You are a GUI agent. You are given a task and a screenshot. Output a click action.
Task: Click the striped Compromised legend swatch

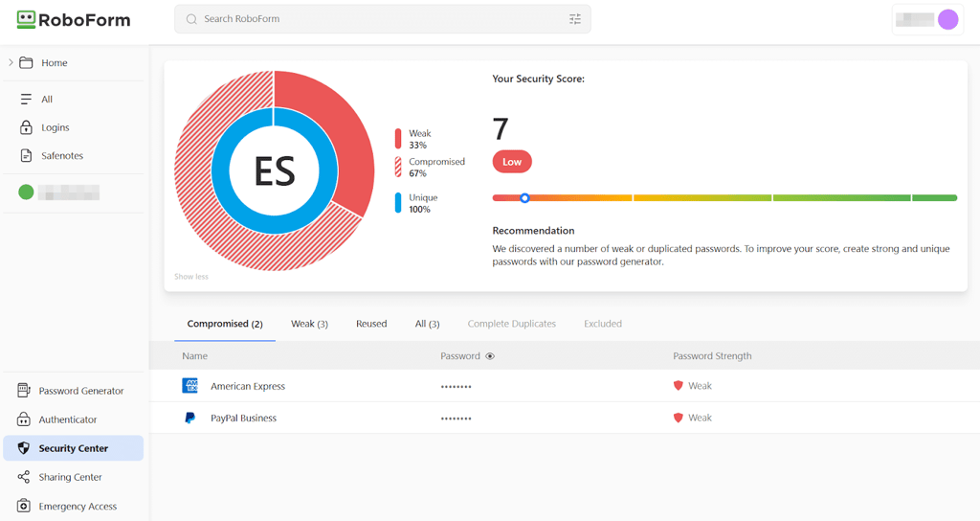[x=398, y=167]
